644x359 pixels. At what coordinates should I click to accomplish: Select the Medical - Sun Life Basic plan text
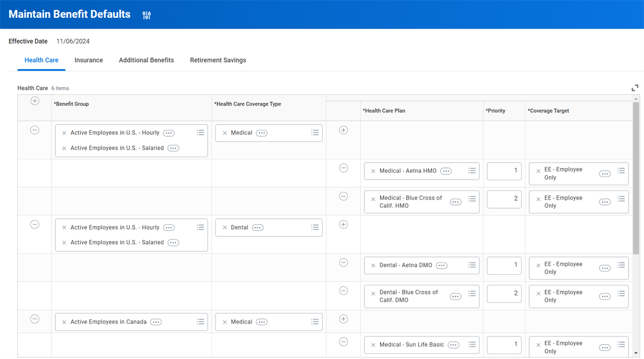pyautogui.click(x=412, y=345)
